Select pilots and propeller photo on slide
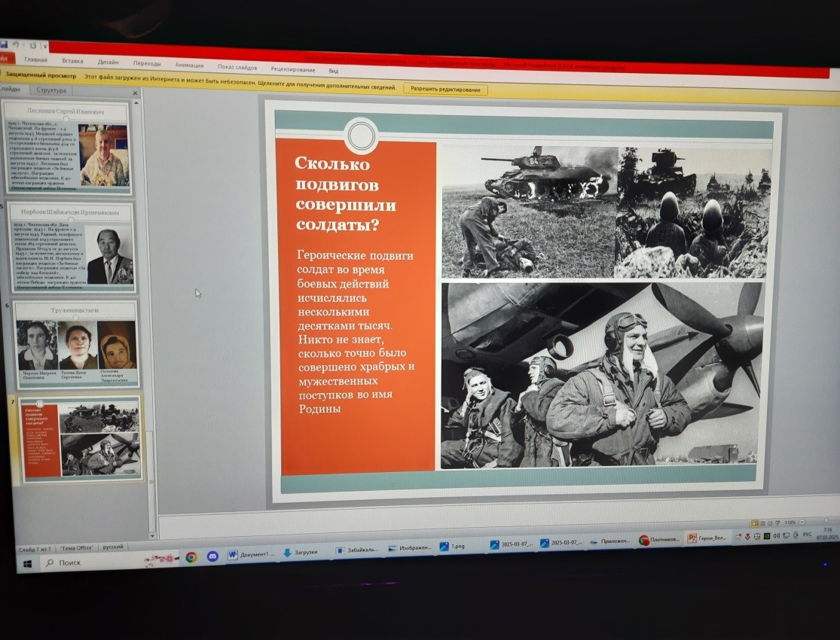 coord(600,376)
